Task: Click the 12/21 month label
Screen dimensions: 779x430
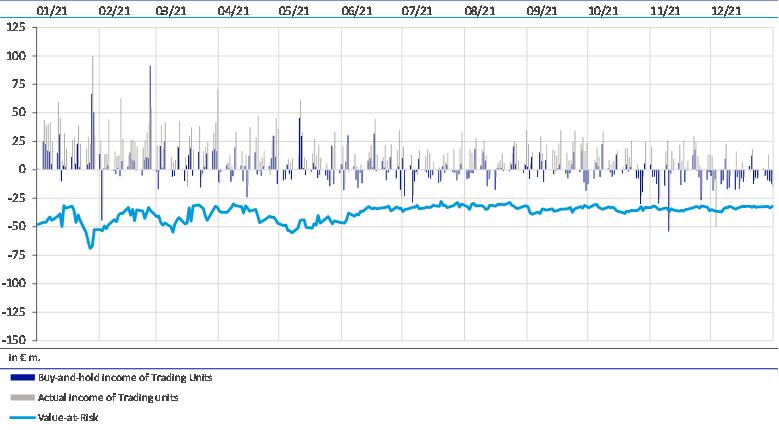Action: 725,10
